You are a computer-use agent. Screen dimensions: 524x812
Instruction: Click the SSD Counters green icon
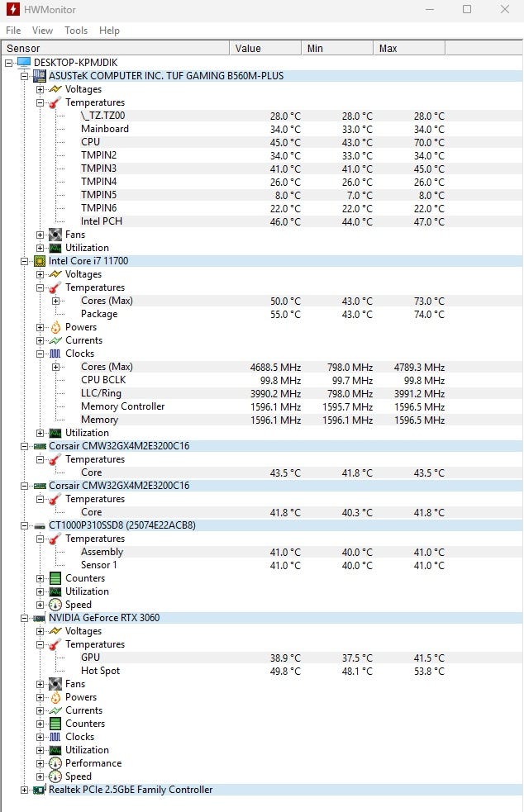(55, 578)
